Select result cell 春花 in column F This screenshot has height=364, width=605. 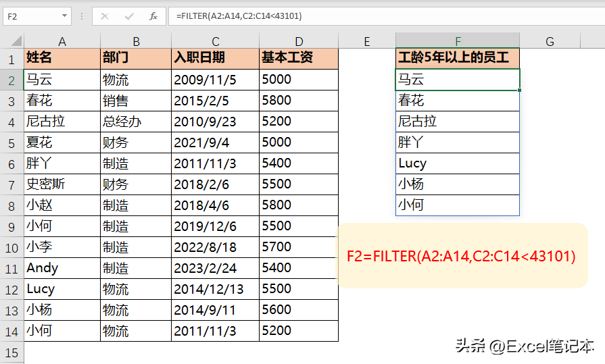pos(458,101)
